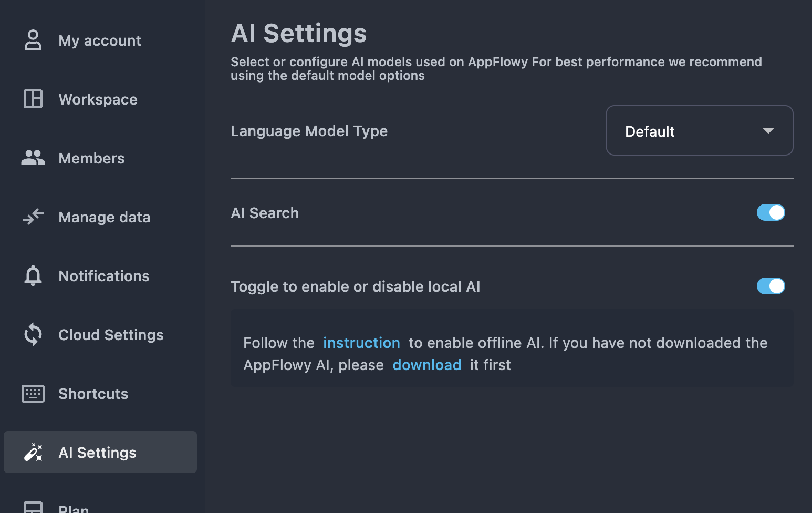Click the Manage data arrows icon
The image size is (812, 513).
[33, 217]
